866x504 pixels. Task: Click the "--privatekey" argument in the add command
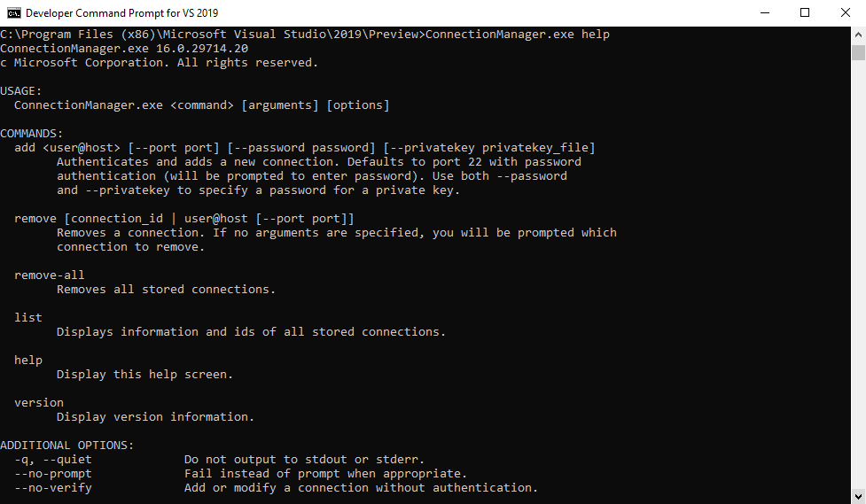click(432, 148)
